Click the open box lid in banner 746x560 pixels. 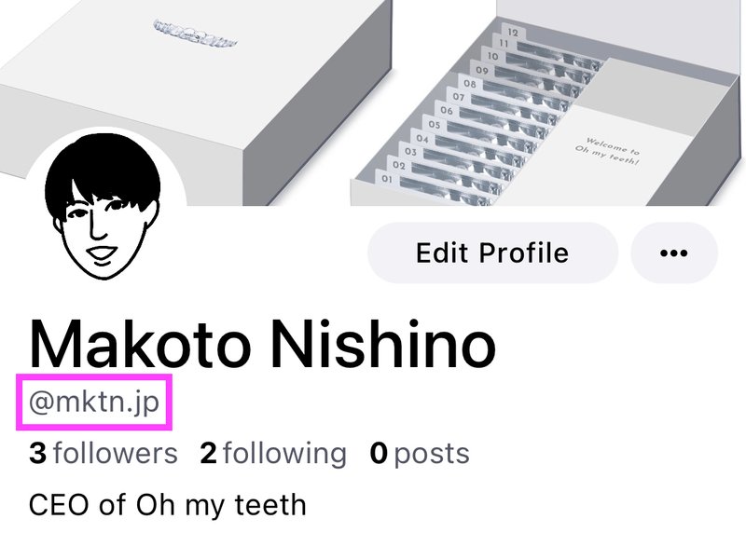click(x=618, y=30)
